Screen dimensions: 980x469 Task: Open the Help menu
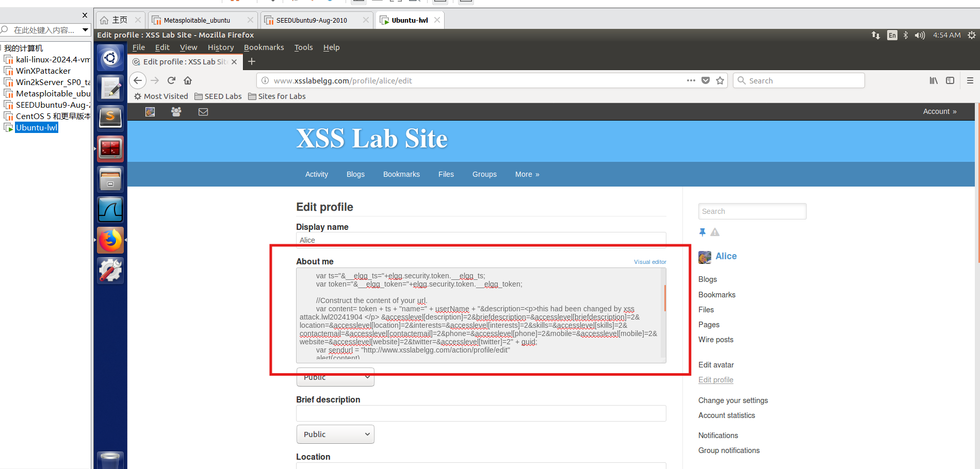click(x=331, y=47)
